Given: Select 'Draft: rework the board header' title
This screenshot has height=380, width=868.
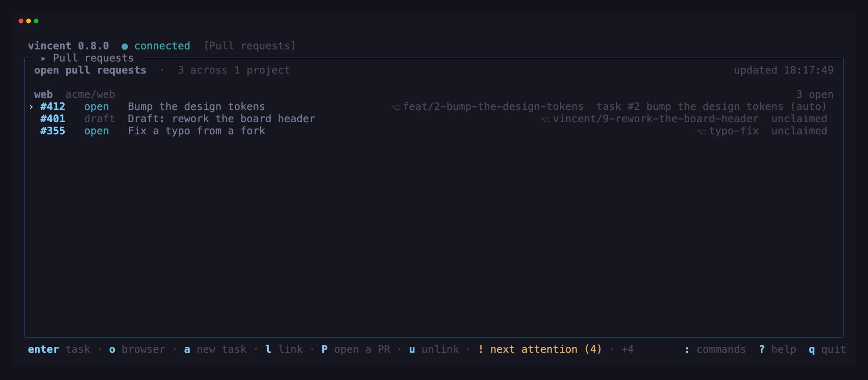Looking at the screenshot, I should tap(221, 119).
